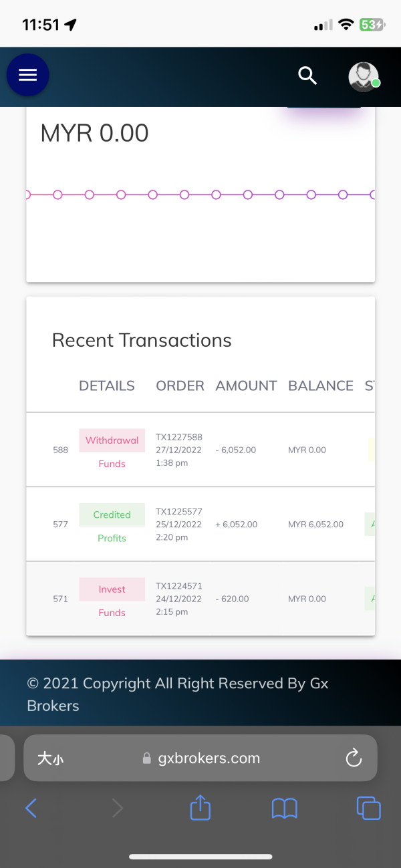This screenshot has height=868, width=401.
Task: Click the AMOUNT column header
Action: [x=246, y=386]
